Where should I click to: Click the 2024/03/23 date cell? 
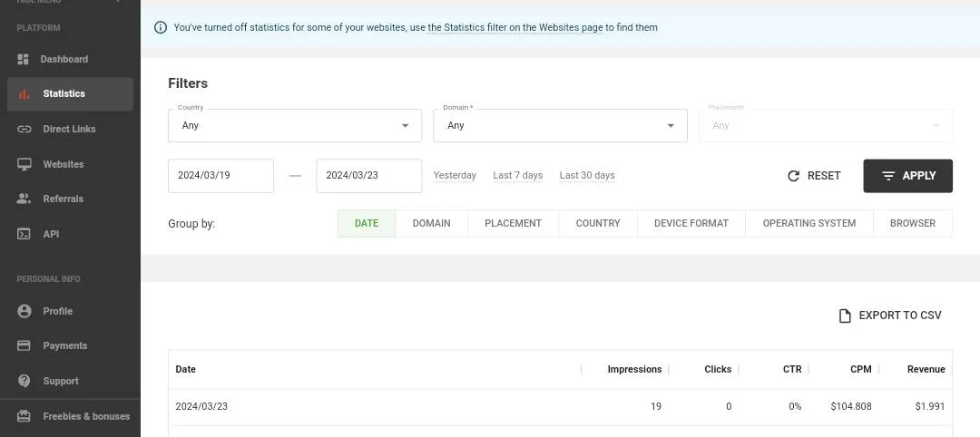click(201, 406)
